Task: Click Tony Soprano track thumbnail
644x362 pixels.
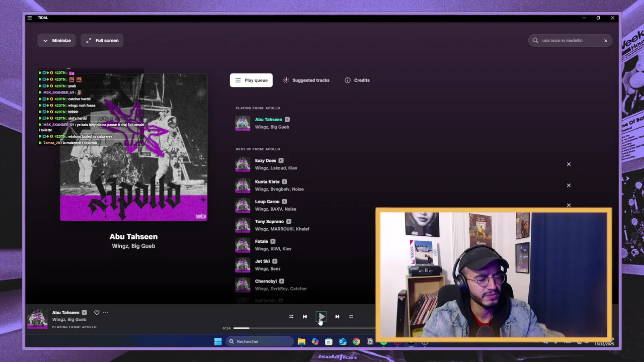Action: [243, 225]
